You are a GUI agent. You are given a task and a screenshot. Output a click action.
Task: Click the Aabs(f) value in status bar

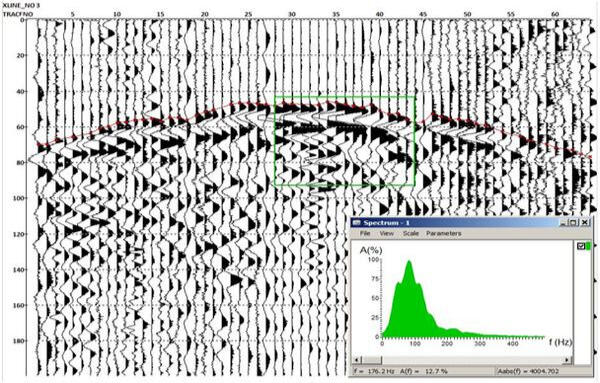click(x=528, y=371)
